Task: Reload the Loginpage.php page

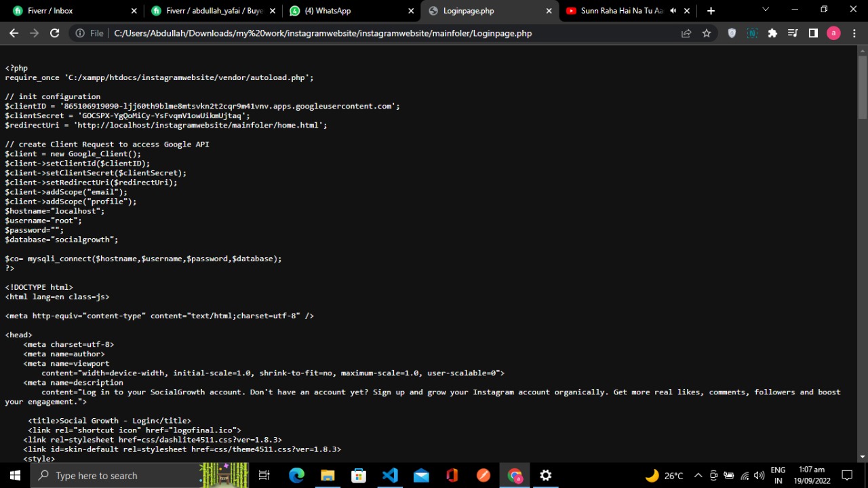Action: coord(55,33)
